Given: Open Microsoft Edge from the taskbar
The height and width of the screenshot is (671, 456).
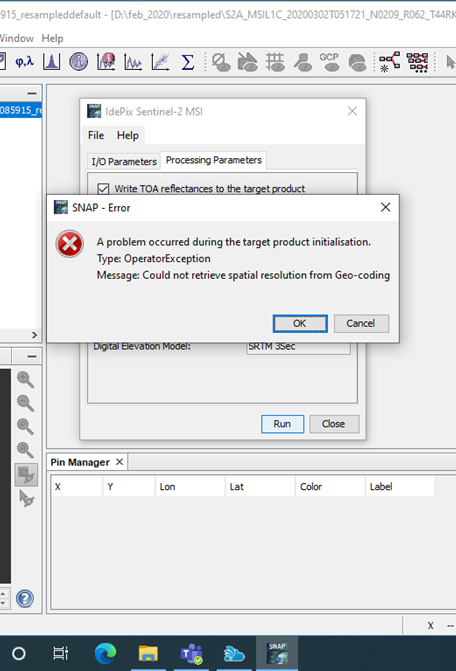Looking at the screenshot, I should tap(105, 653).
